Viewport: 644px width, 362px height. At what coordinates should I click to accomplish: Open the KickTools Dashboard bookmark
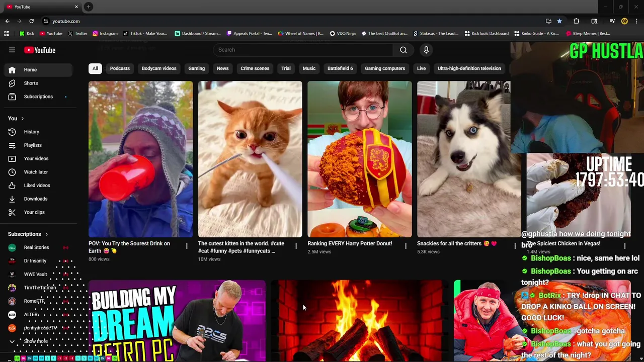click(x=487, y=34)
